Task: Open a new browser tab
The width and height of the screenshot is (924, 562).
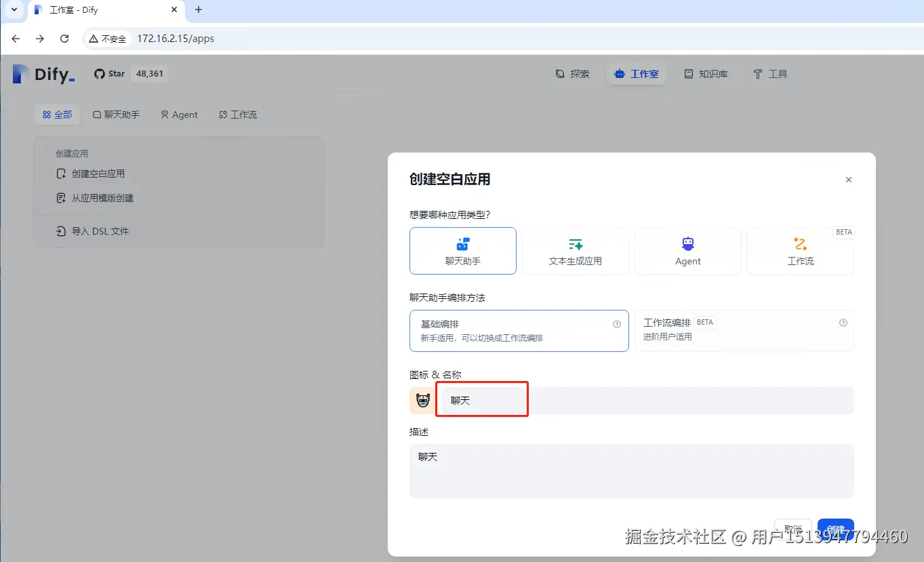Action: [x=199, y=10]
